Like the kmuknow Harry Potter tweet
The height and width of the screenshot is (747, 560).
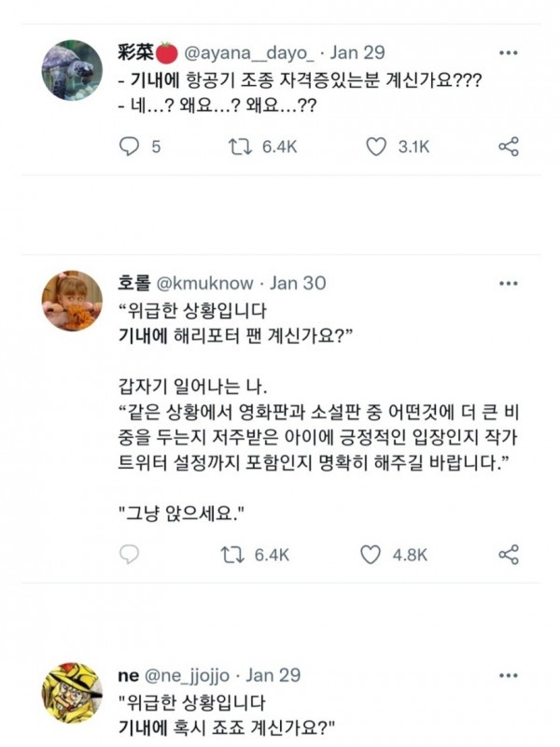point(372,555)
